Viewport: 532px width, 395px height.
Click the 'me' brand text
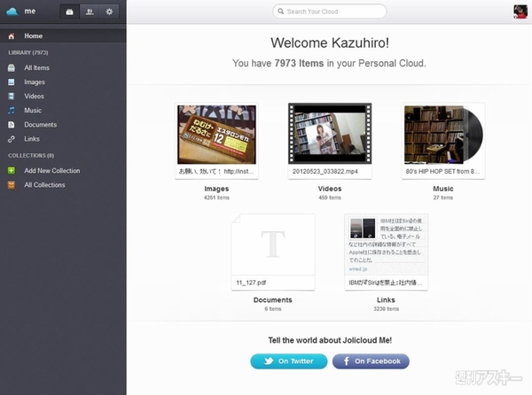[x=30, y=12]
